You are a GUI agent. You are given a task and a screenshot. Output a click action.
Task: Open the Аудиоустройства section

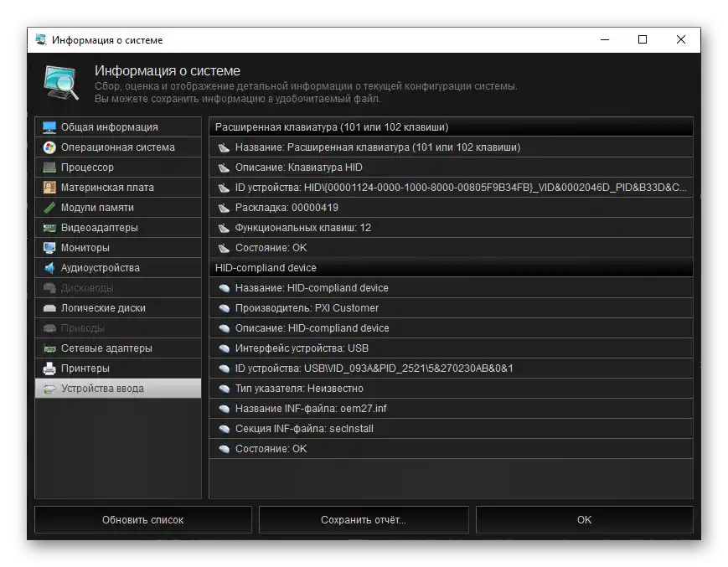[118, 268]
